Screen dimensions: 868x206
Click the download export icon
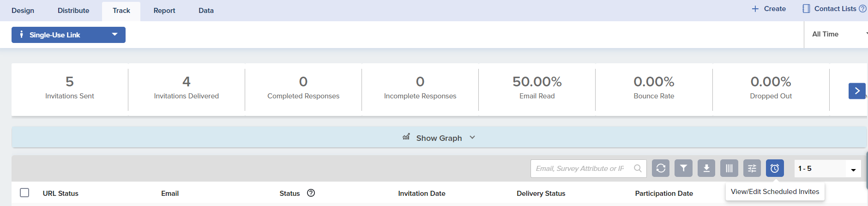(706, 169)
